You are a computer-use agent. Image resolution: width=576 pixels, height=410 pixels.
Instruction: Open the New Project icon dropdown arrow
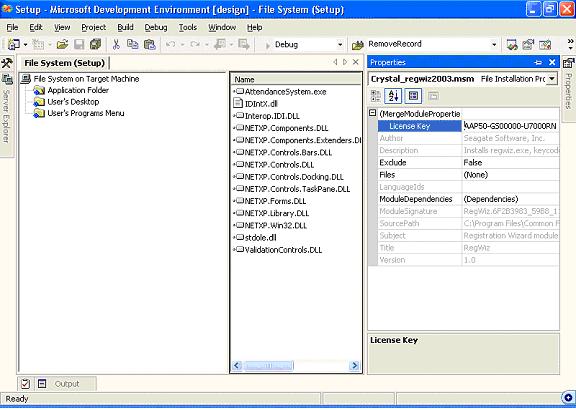click(x=25, y=45)
